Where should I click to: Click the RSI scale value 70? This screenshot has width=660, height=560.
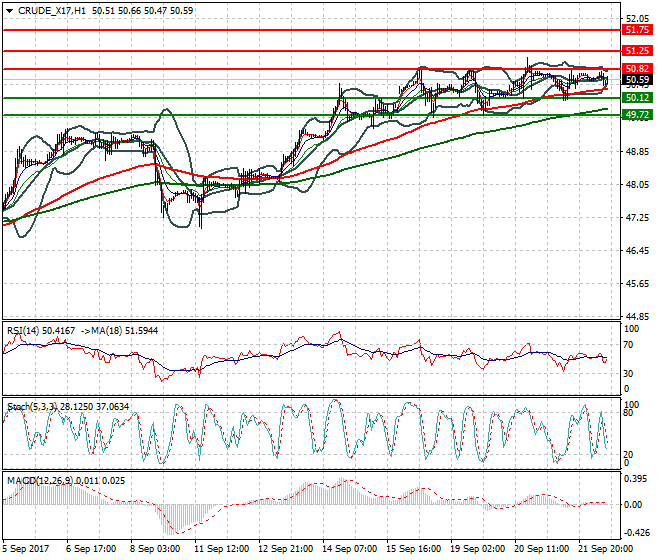click(628, 345)
